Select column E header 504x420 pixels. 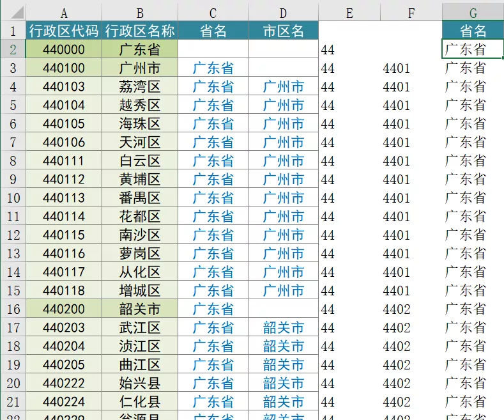[349, 13]
